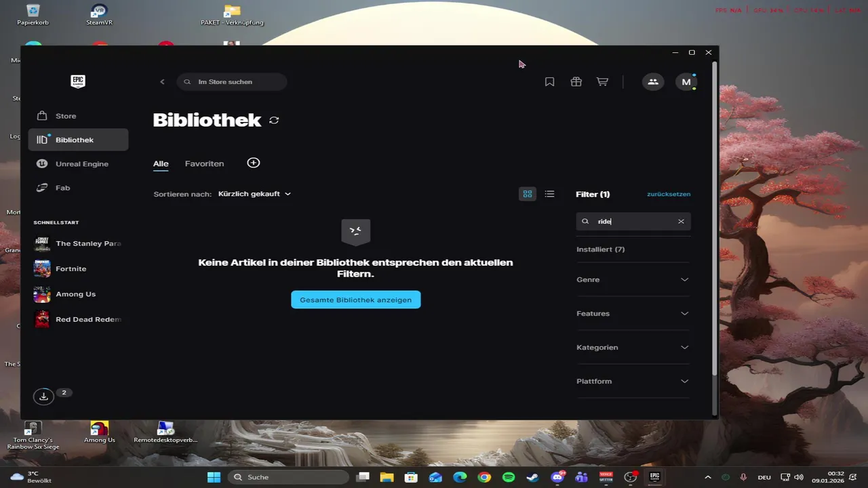The width and height of the screenshot is (868, 488).
Task: Refresh the library with the sync icon
Action: [x=274, y=120]
